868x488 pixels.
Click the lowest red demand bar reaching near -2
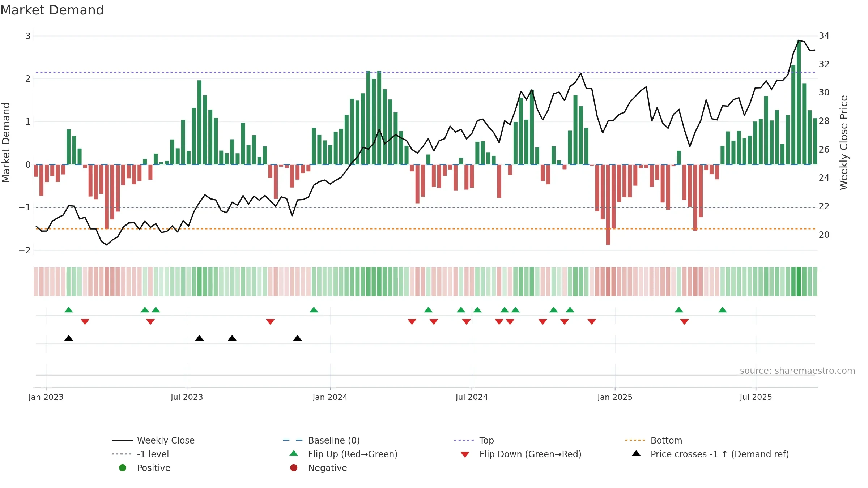[x=608, y=205]
